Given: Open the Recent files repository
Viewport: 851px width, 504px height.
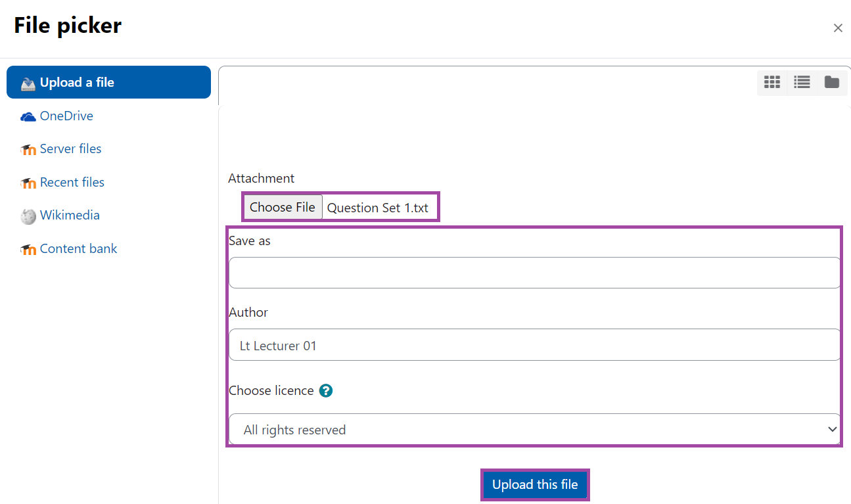Looking at the screenshot, I should coord(72,182).
